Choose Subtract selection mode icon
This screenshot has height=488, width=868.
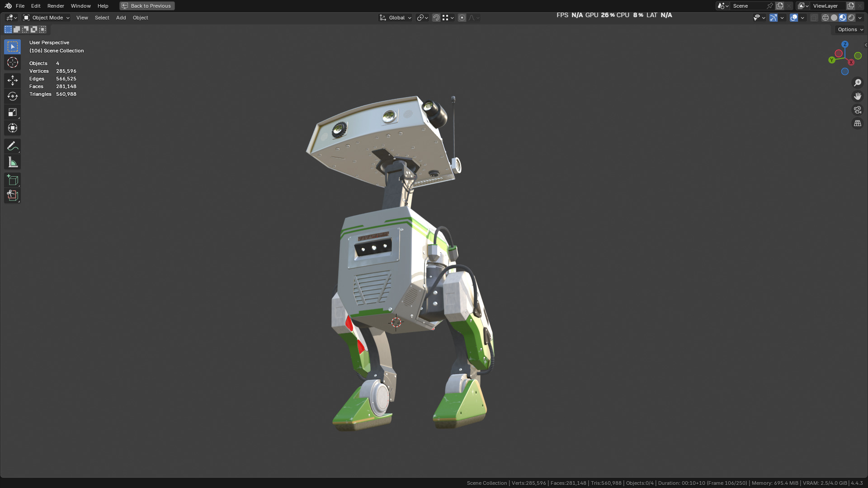tap(25, 29)
